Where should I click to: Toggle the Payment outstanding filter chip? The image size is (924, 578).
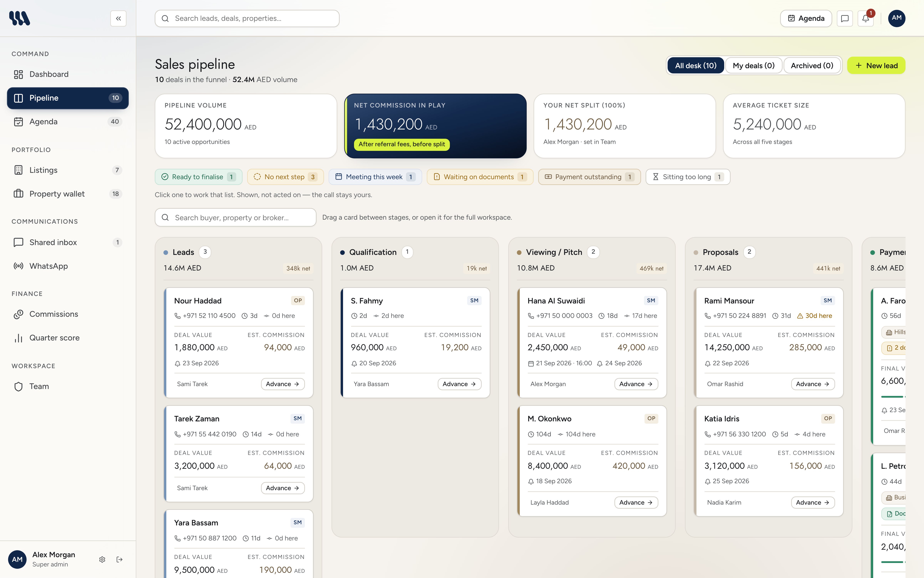click(x=589, y=177)
